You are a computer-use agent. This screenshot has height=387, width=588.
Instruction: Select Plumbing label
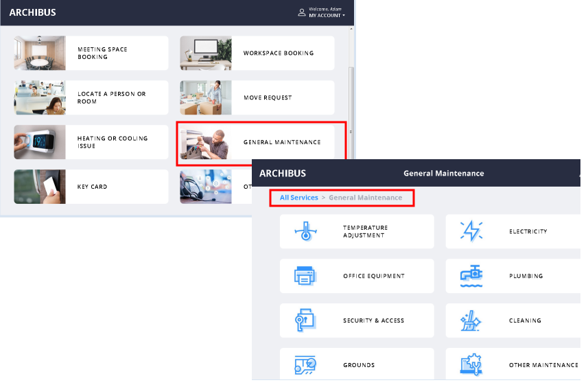526,276
